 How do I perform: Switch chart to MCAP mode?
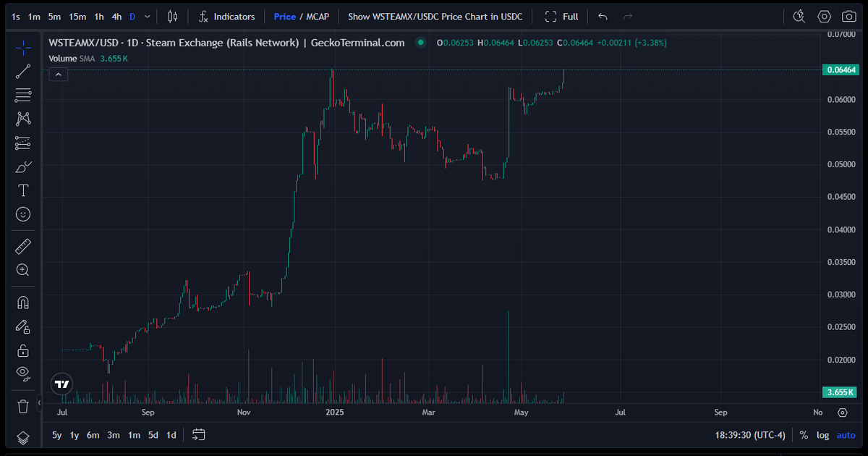pyautogui.click(x=318, y=17)
